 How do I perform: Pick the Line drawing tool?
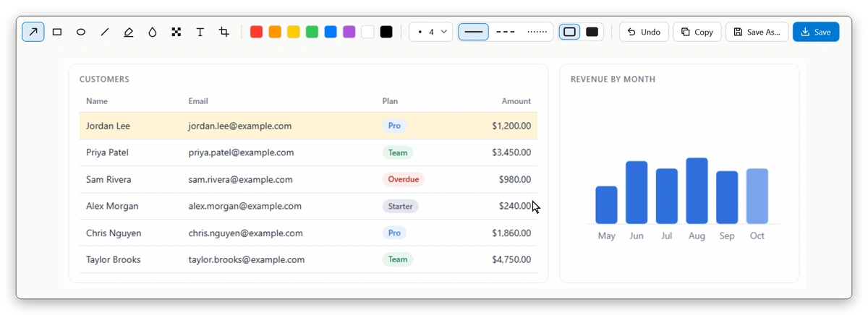pyautogui.click(x=105, y=32)
